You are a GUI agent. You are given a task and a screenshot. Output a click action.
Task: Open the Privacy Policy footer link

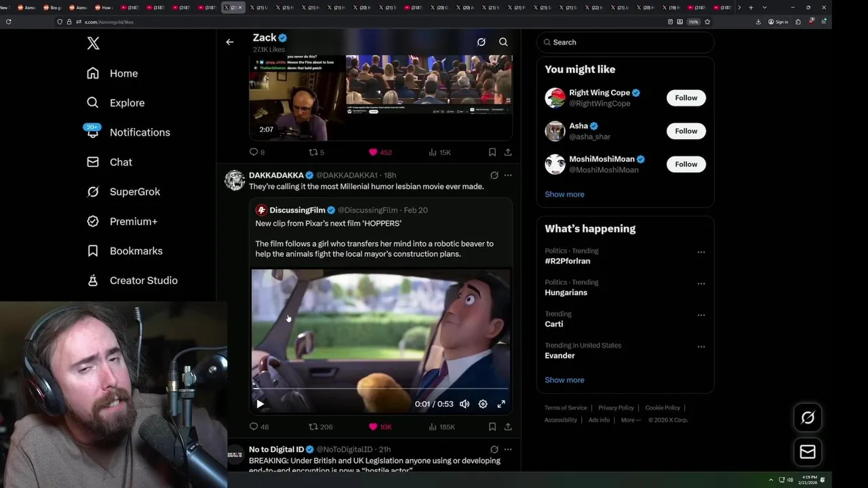(616, 408)
